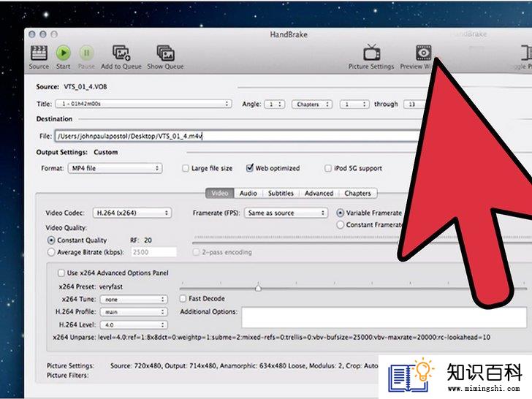Screen dimensions: 532x399
Task: Click the Picture Settings source summary text
Action: click(244, 365)
